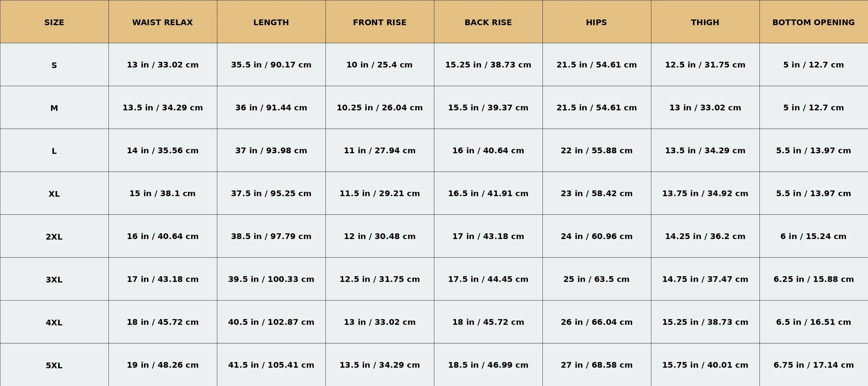Screen dimensions: 868x386
Task: Click the 39.5 in / 100.33 cm cell
Action: (271, 279)
